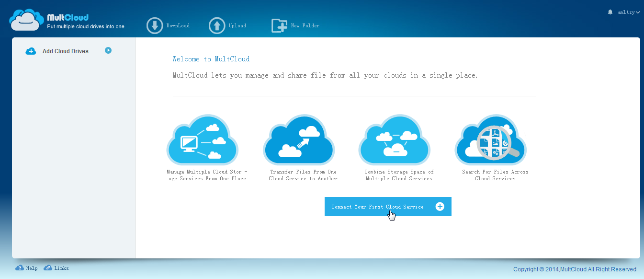This screenshot has width=644, height=279.
Task: Click the New Folder toolbar label
Action: [305, 26]
